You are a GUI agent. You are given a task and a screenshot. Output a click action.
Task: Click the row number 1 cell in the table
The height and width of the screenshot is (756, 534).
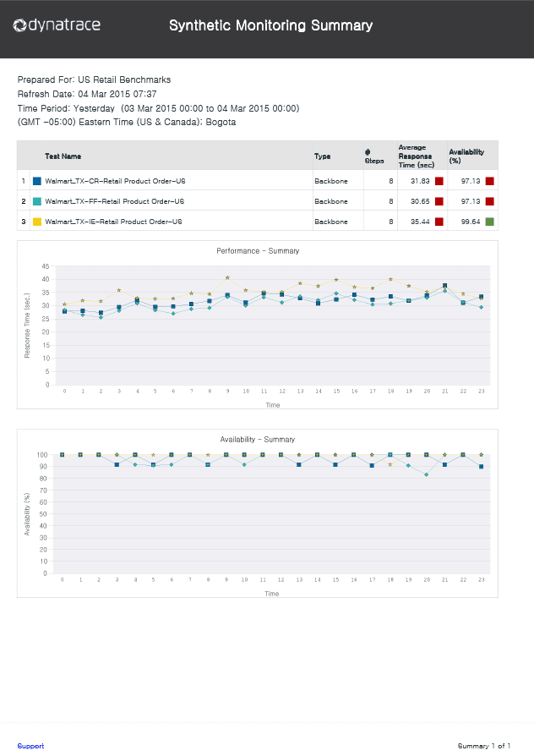pyautogui.click(x=23, y=181)
